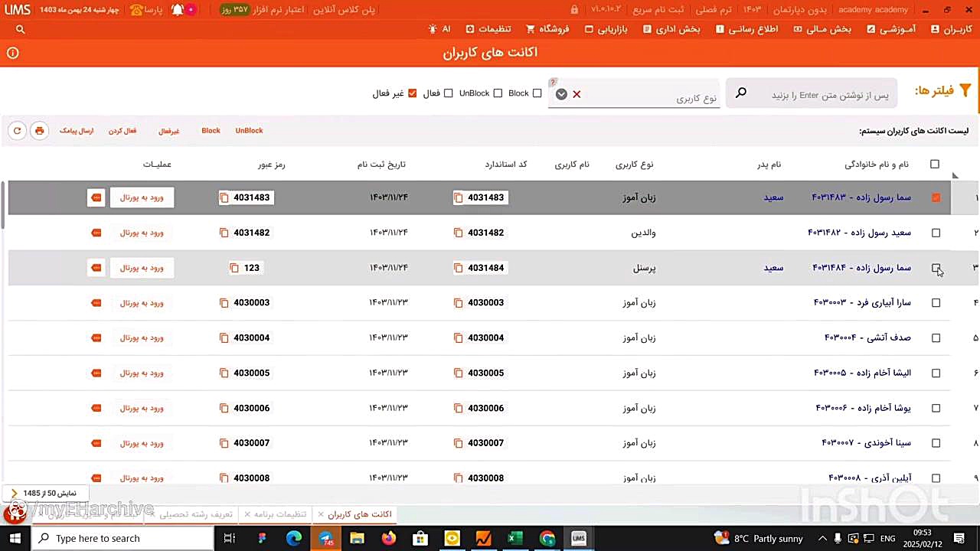This screenshot has height=551, width=980.
Task: Click the Block action button in the toolbar
Action: tap(211, 131)
